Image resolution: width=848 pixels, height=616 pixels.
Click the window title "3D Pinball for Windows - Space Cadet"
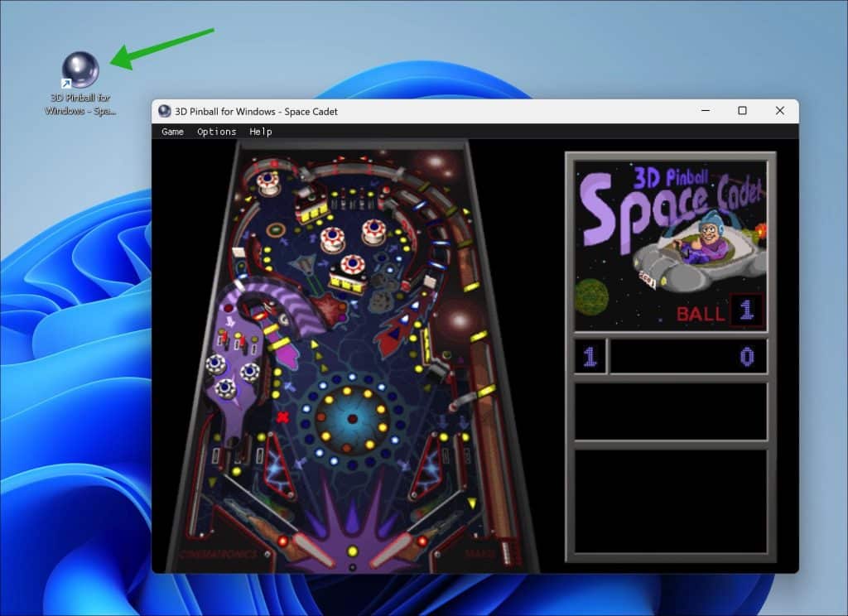(x=256, y=112)
